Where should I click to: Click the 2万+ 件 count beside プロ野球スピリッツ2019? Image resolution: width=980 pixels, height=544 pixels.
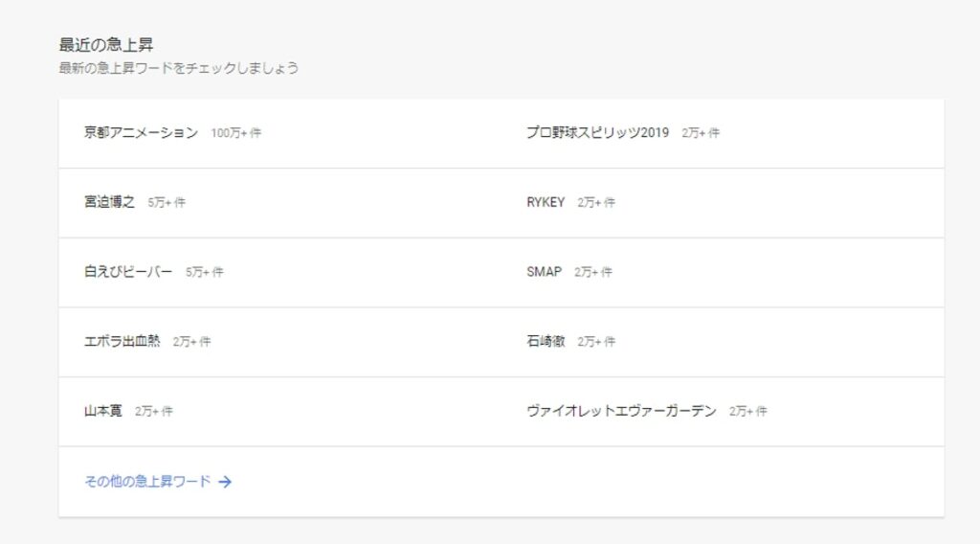coord(701,132)
